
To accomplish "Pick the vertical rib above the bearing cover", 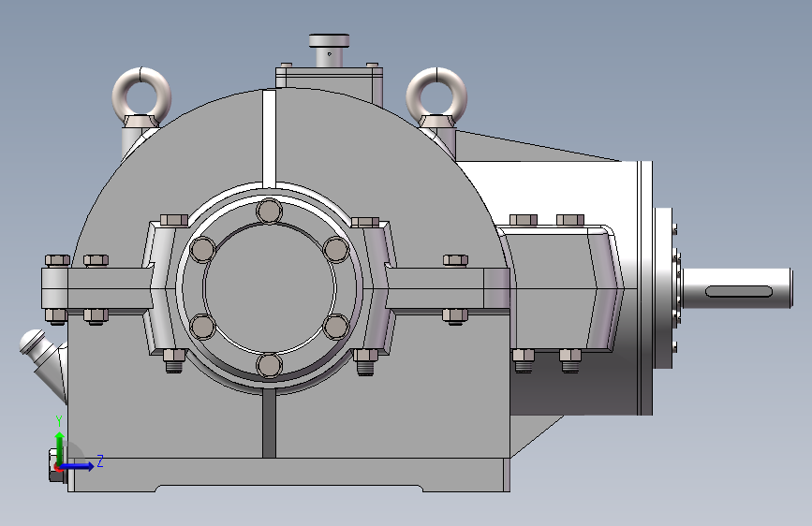I will pyautogui.click(x=270, y=139).
